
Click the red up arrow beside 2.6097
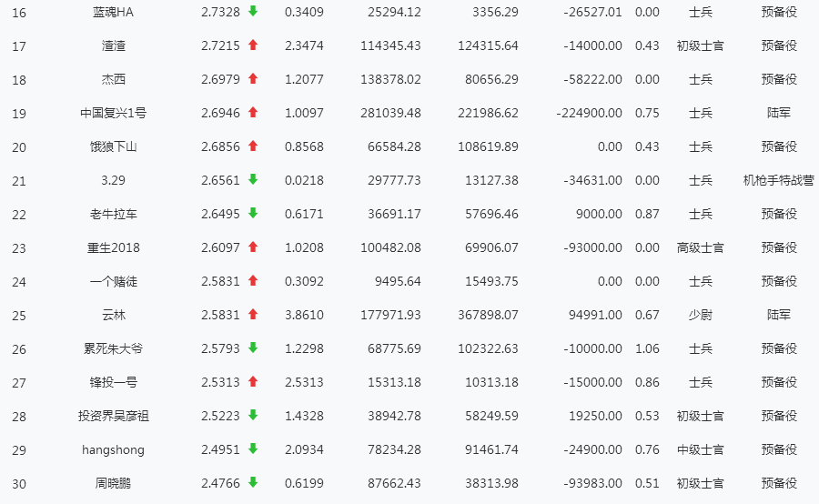[x=253, y=247]
